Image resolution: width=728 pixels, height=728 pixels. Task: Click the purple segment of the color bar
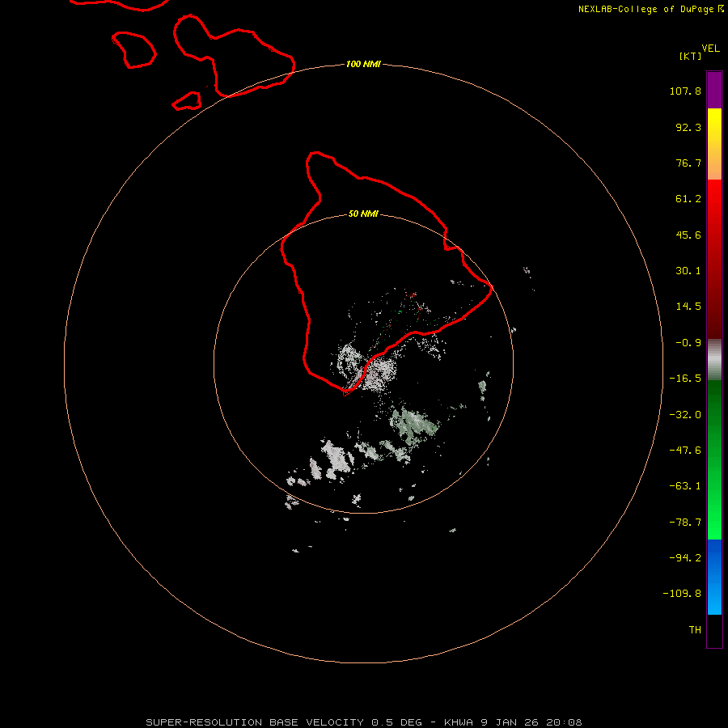714,90
